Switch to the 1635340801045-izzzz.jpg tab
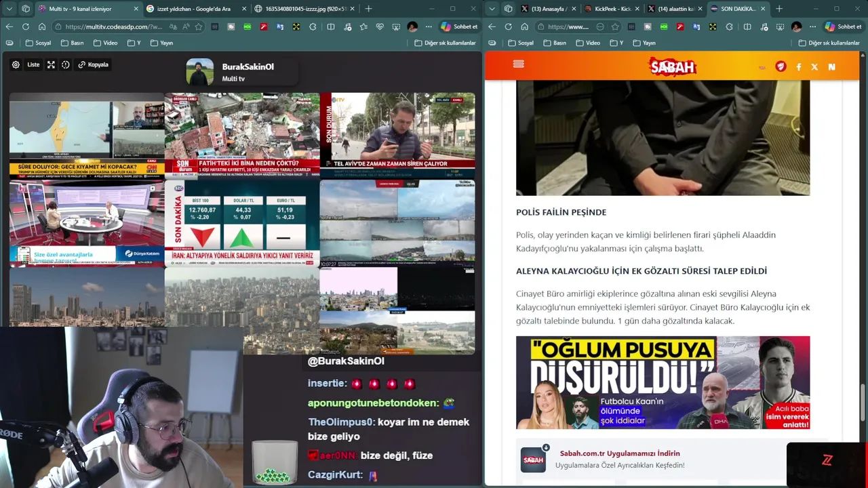 (x=305, y=9)
